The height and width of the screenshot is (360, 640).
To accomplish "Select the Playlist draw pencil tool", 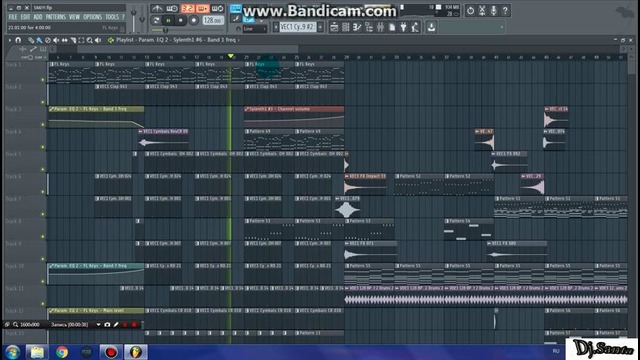I will [31, 40].
